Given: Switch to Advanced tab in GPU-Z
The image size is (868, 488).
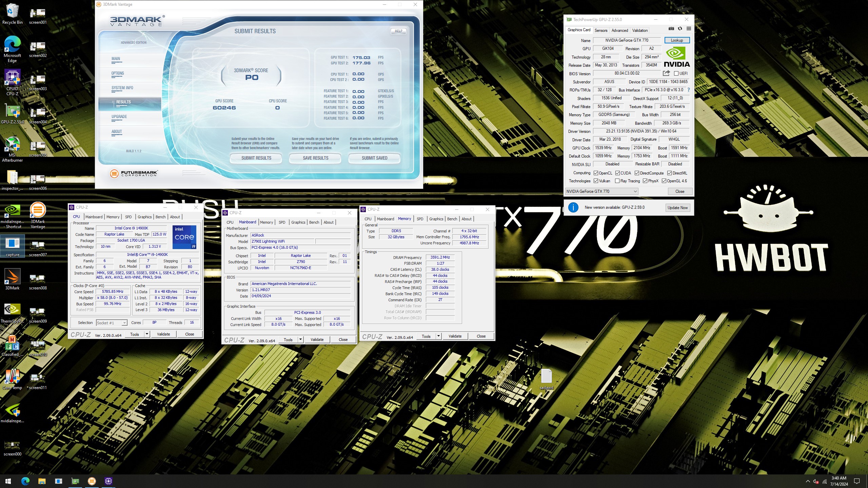Looking at the screenshot, I should click(619, 30).
